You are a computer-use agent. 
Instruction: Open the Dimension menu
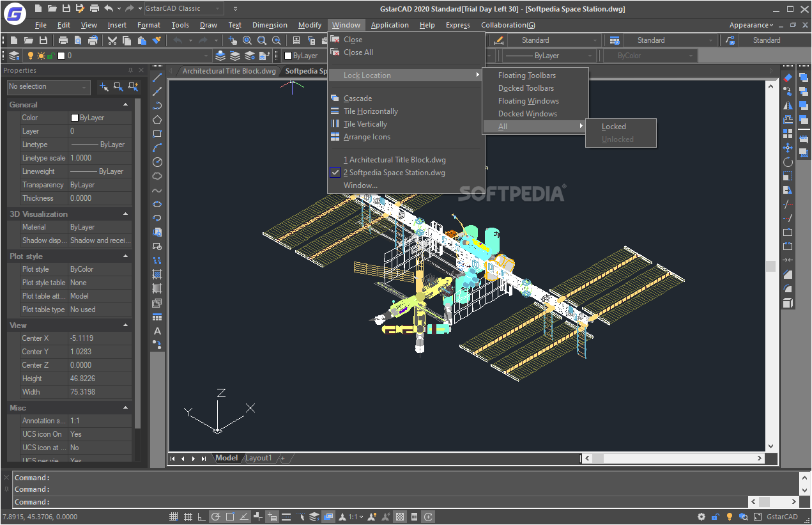pyautogui.click(x=270, y=25)
